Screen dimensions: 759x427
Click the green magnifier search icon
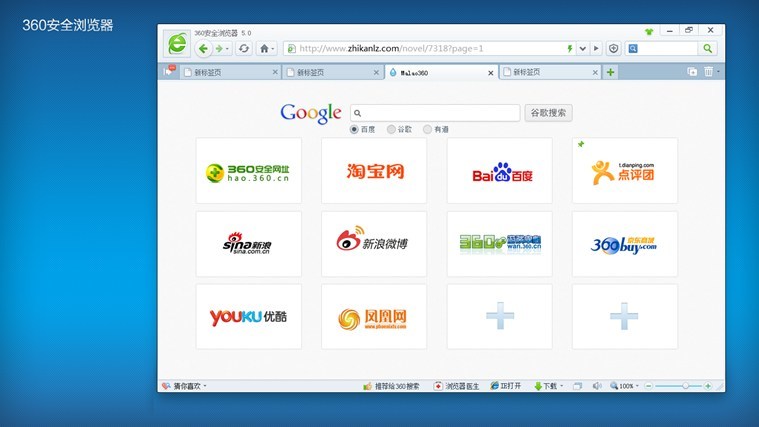point(708,48)
